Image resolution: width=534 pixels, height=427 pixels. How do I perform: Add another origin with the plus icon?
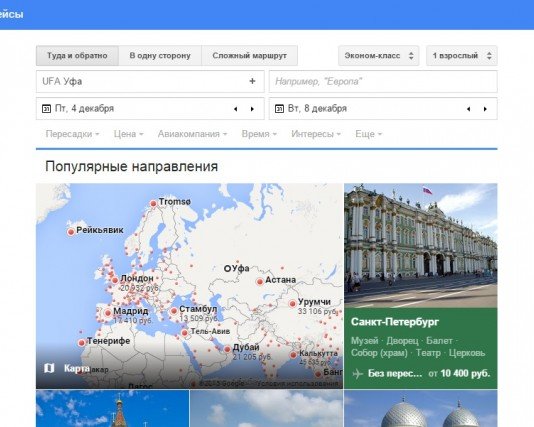[x=252, y=81]
